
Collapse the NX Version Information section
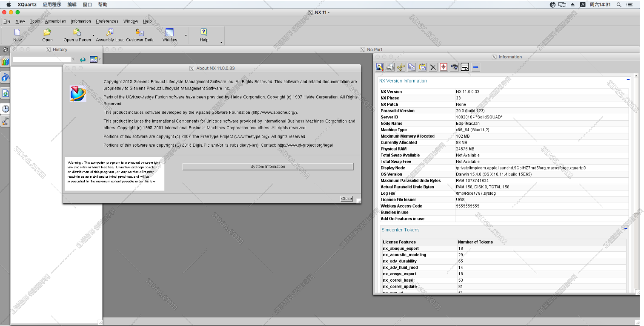coord(628,79)
